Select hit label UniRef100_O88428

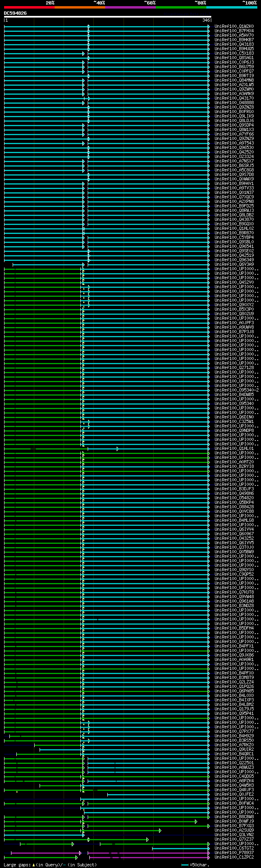click(x=234, y=507)
